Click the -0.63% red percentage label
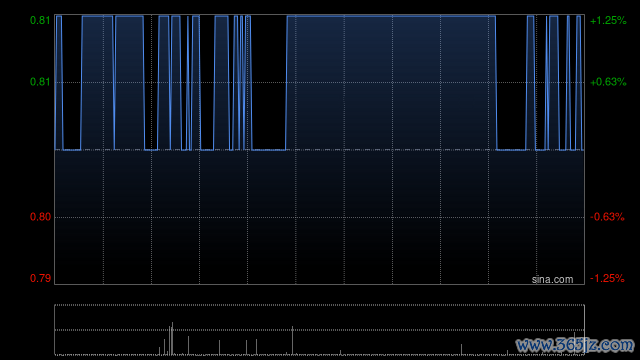This screenshot has width=640, height=360. [607, 217]
